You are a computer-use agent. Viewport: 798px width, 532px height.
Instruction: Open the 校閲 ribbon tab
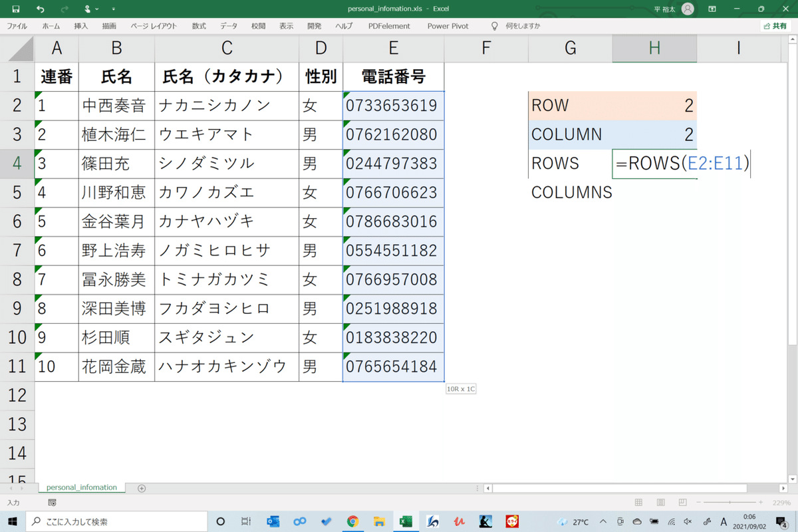(258, 26)
